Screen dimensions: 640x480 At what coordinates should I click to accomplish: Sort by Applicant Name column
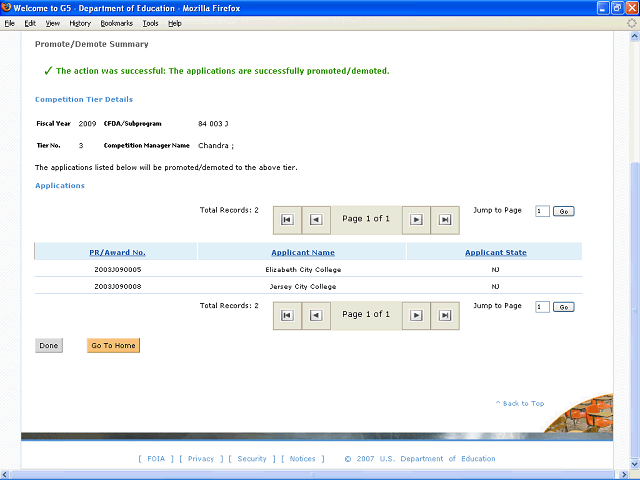(303, 252)
